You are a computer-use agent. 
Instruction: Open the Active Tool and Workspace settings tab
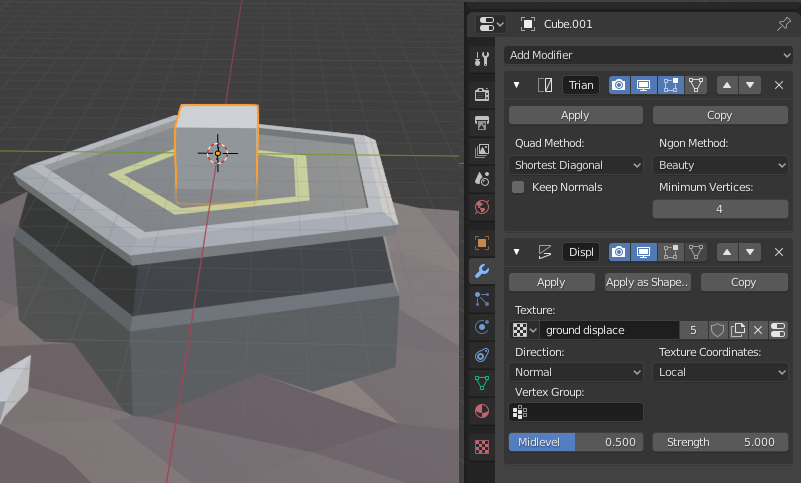[482, 59]
